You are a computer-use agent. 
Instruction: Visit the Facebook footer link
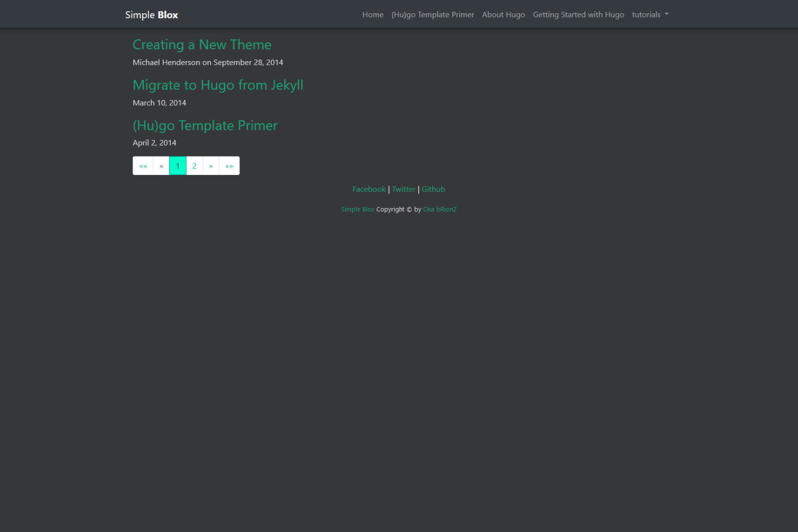tap(369, 189)
